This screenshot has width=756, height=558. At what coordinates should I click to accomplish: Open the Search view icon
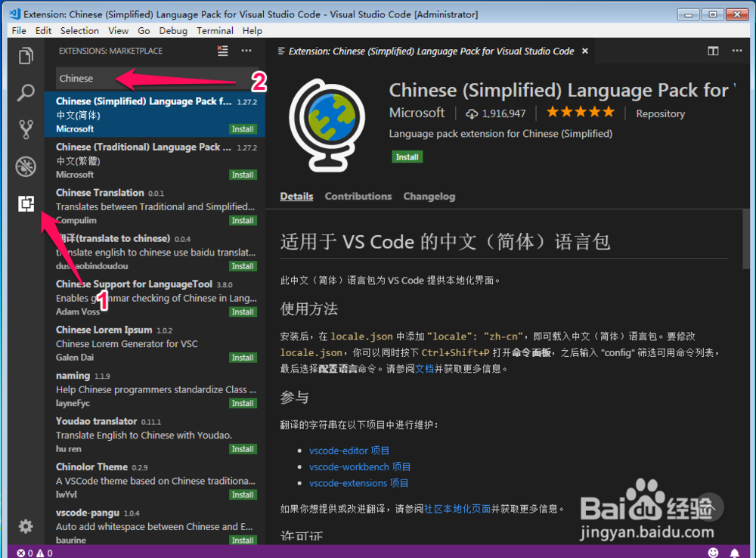click(26, 92)
